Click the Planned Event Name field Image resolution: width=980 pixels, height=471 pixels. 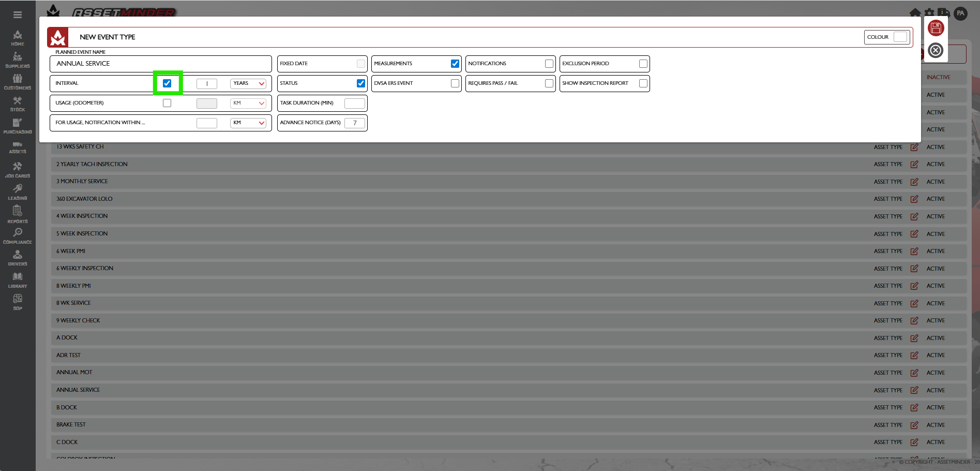tap(161, 64)
